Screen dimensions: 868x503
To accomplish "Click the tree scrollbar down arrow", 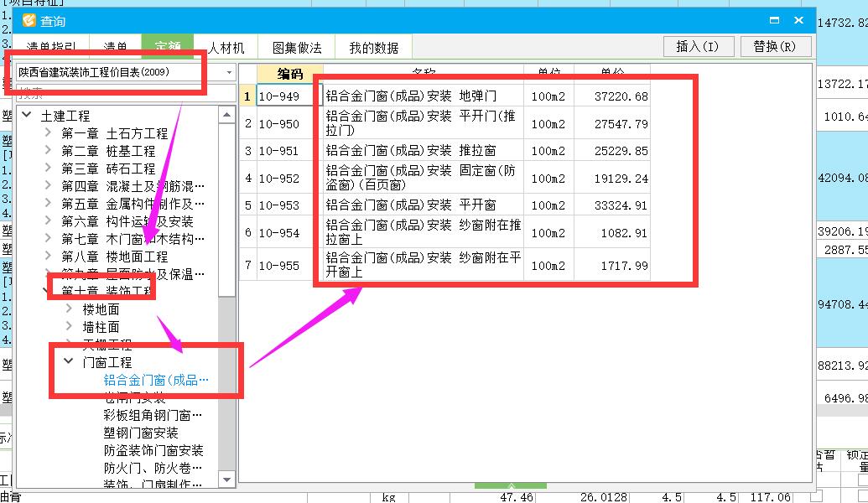I will tap(226, 480).
